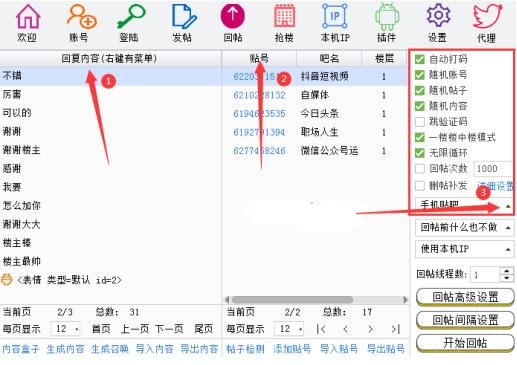Toggle 随机账号 checkbox
The image size is (517, 365).
(420, 75)
